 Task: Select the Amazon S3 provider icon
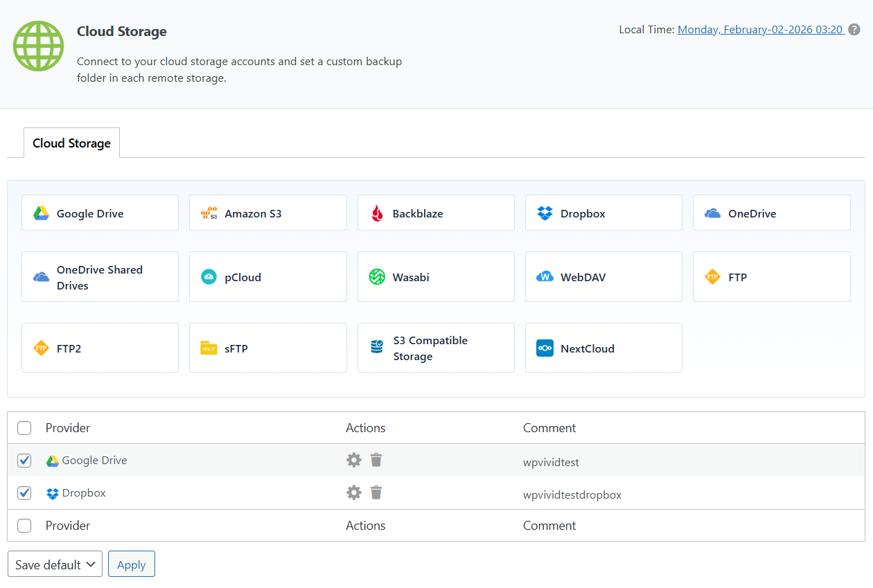209,213
